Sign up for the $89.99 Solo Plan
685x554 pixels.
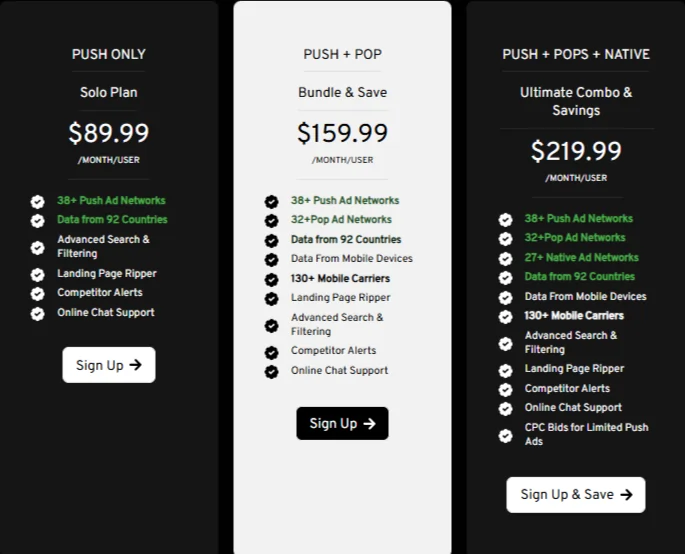(108, 365)
